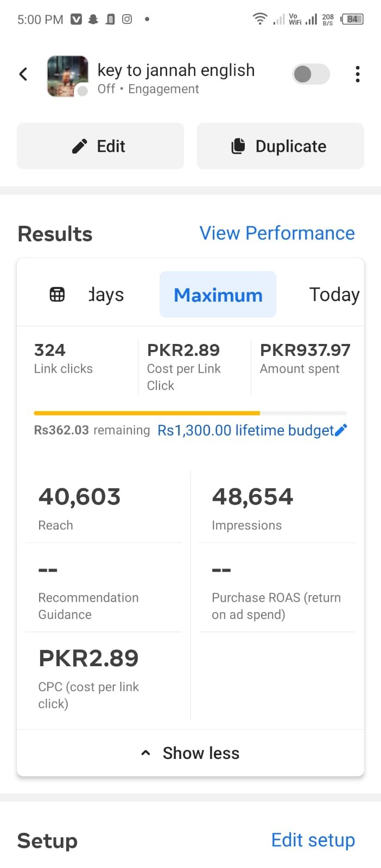Tap the Wi-Fi status icon
The height and width of the screenshot is (868, 381).
click(x=260, y=19)
